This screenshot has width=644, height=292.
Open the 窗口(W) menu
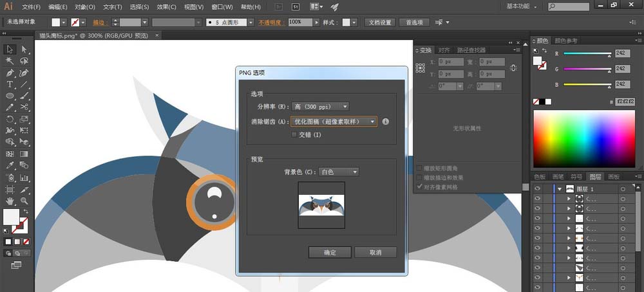(x=222, y=7)
